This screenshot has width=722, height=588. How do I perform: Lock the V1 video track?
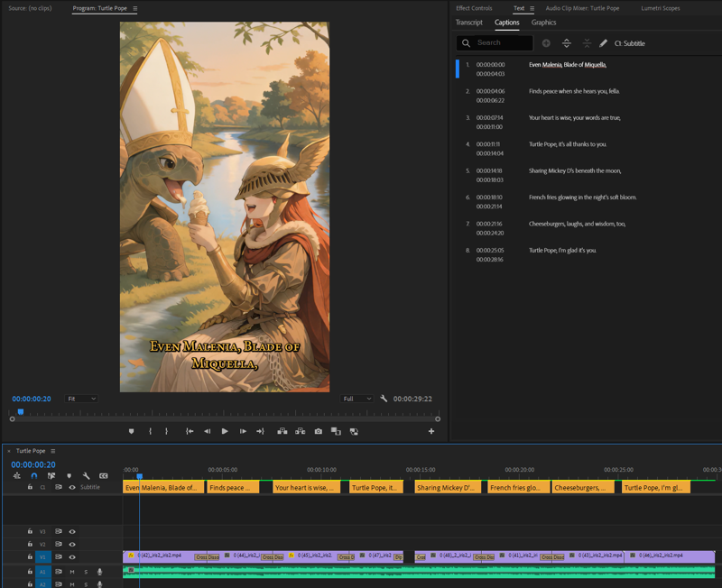coord(30,556)
